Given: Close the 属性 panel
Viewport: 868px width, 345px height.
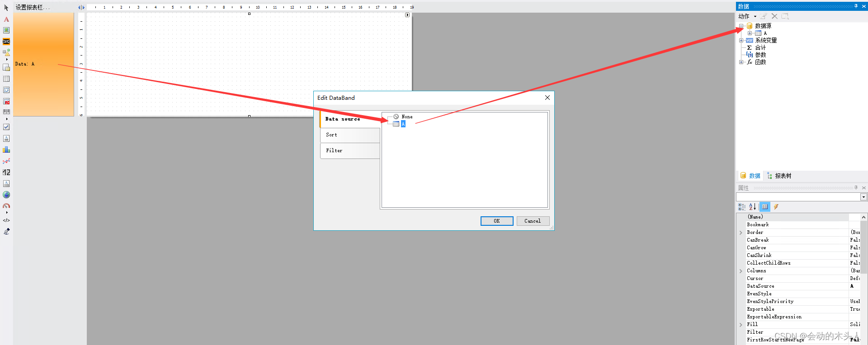Looking at the screenshot, I should [x=864, y=188].
